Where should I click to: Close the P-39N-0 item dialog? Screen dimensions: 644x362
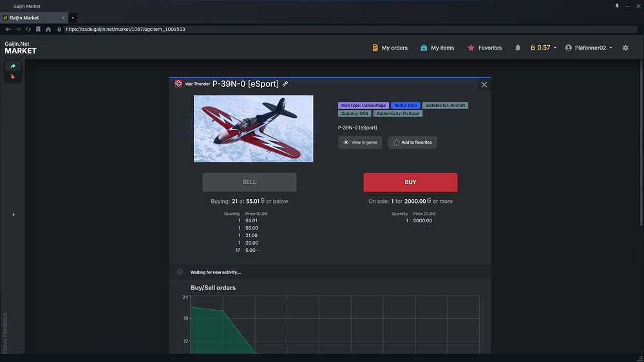pyautogui.click(x=484, y=84)
